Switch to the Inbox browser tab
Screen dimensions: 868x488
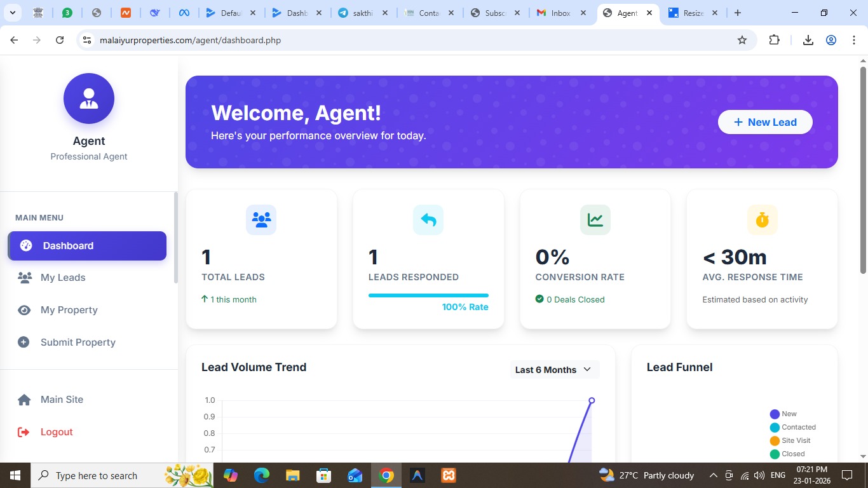pos(558,12)
